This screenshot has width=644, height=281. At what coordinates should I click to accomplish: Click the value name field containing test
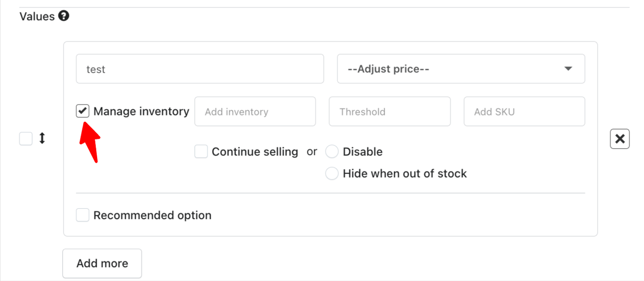click(x=200, y=69)
